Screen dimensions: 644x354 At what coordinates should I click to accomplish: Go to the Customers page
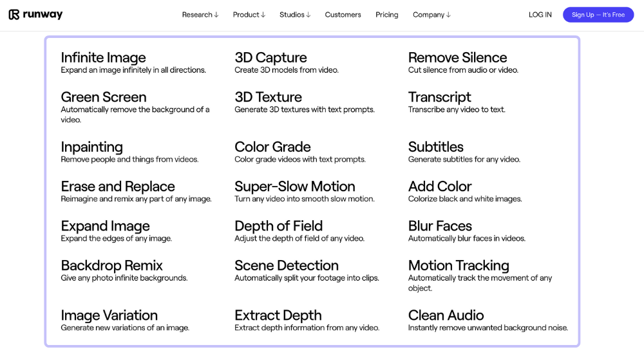coord(343,15)
